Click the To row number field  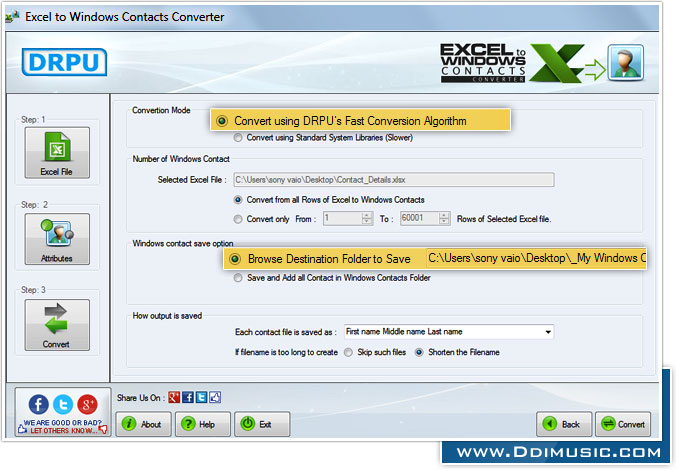pos(419,218)
